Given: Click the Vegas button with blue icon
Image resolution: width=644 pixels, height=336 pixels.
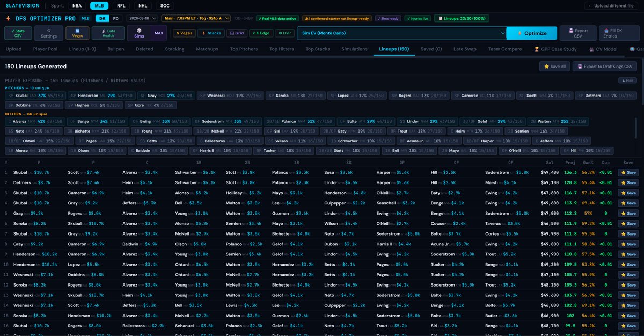Looking at the screenshot, I should (77, 33).
